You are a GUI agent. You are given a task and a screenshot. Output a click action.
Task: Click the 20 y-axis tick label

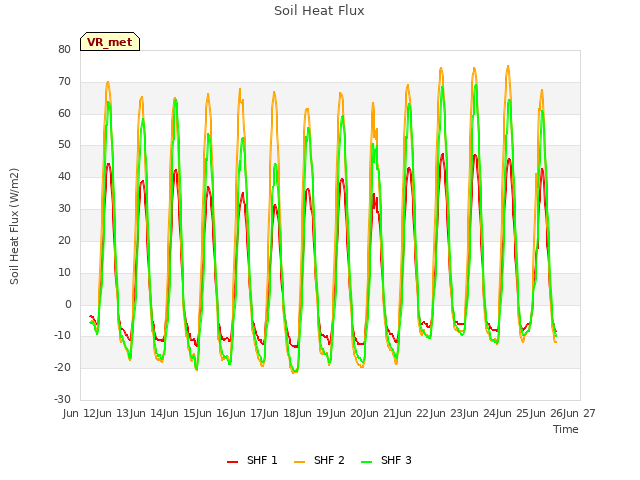pos(64,240)
